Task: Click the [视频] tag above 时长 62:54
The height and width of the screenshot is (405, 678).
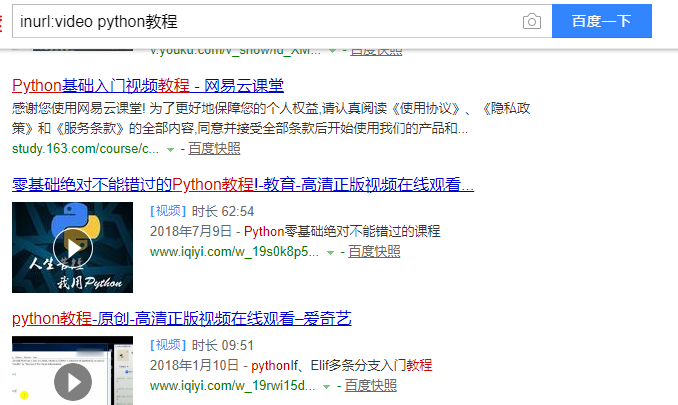Action: 168,211
